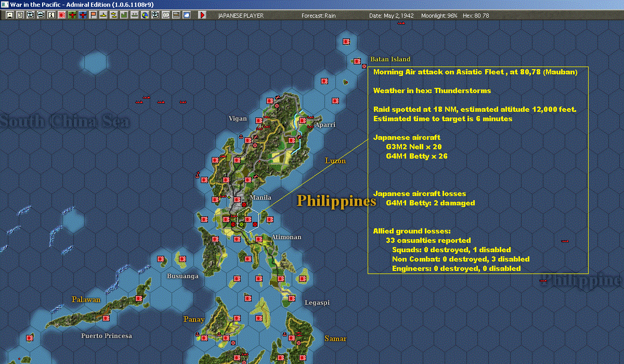
Task: Select the red plane on green background icon
Action: coord(72,15)
